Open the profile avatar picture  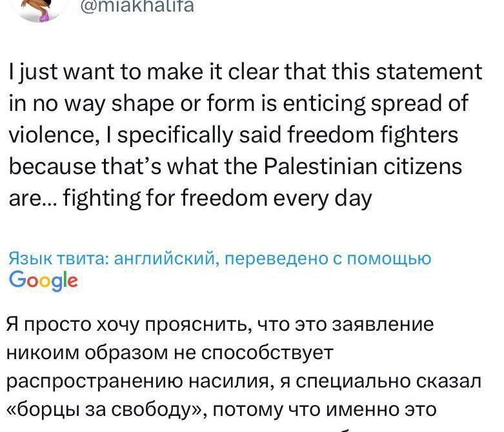(x=39, y=9)
